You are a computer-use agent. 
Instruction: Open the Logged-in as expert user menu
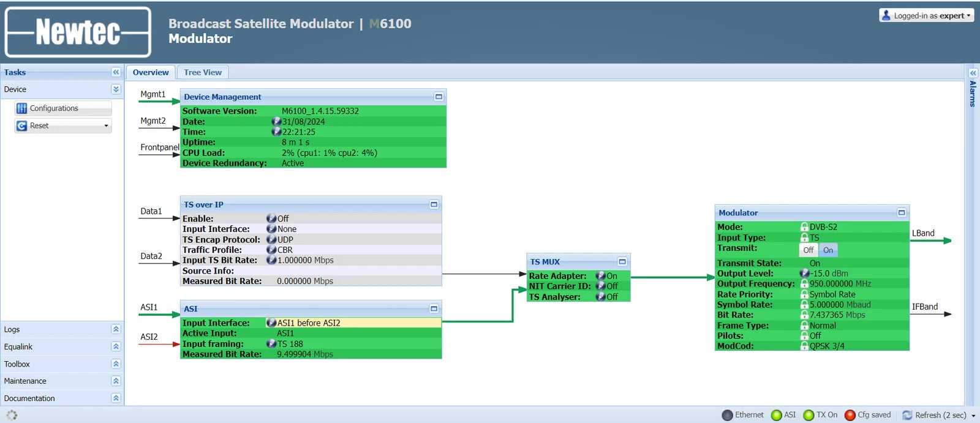click(x=927, y=15)
